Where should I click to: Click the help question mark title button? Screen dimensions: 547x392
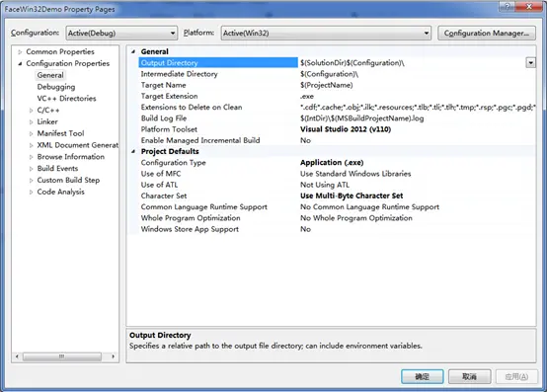point(508,7)
